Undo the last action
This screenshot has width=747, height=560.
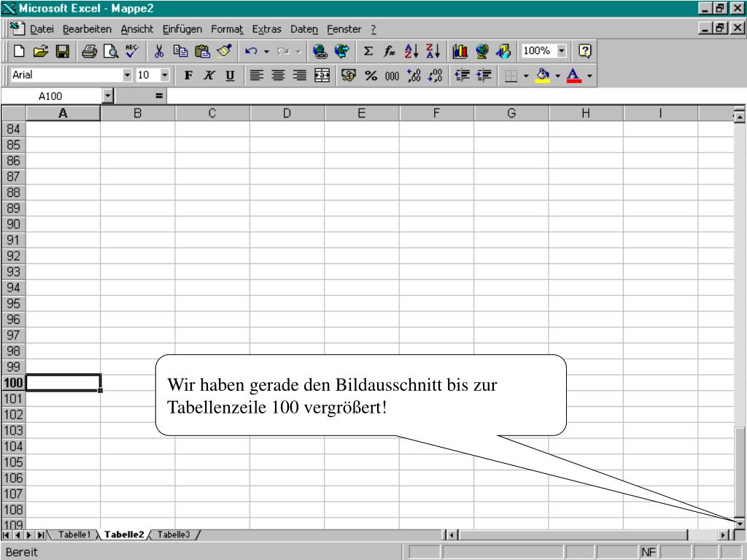(251, 51)
